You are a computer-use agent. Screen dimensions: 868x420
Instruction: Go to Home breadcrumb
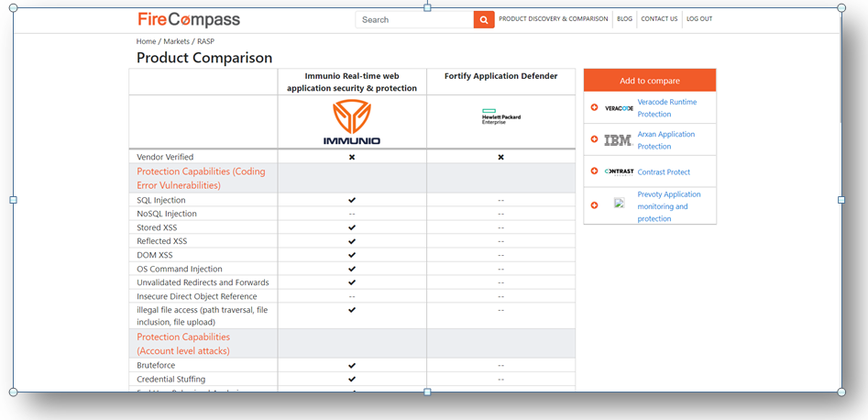tap(146, 41)
